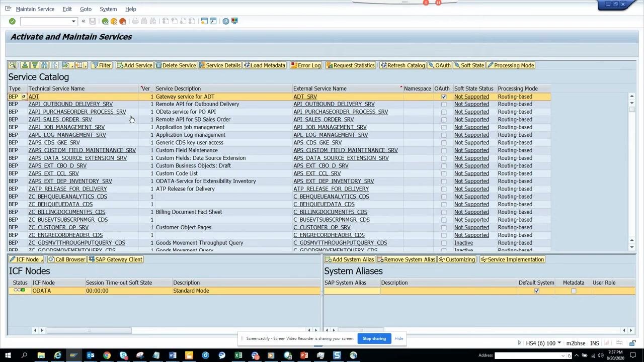Click the ICF Nodes horizontal scrollbar thumb
644x362 pixels.
click(x=89, y=330)
